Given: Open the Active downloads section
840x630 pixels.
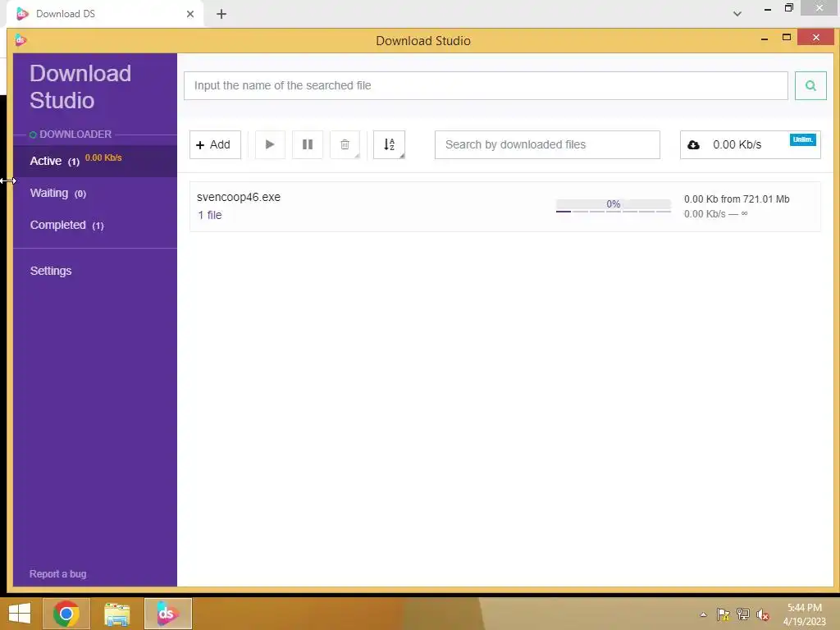Looking at the screenshot, I should click(95, 161).
